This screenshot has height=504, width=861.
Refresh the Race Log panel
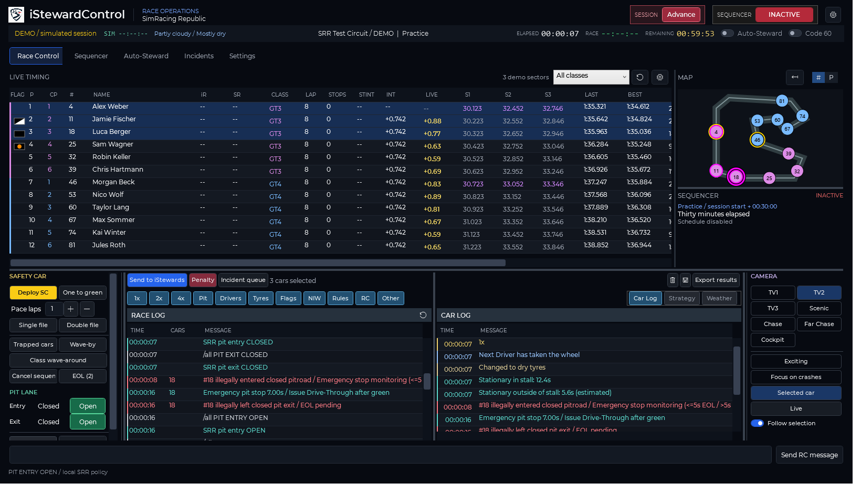423,315
